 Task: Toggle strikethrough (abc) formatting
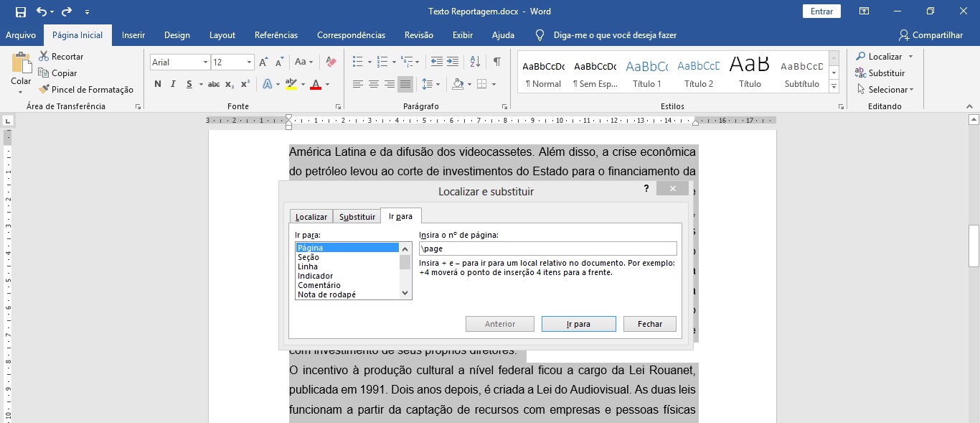tap(213, 84)
